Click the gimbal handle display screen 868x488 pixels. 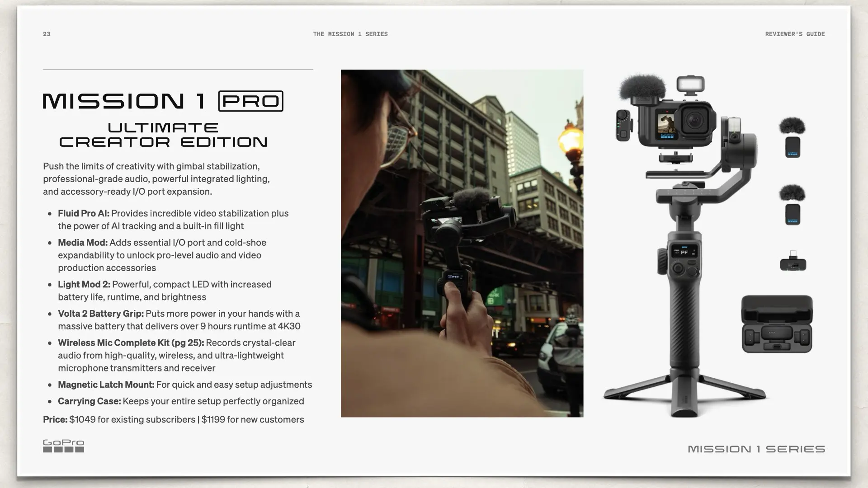(684, 252)
